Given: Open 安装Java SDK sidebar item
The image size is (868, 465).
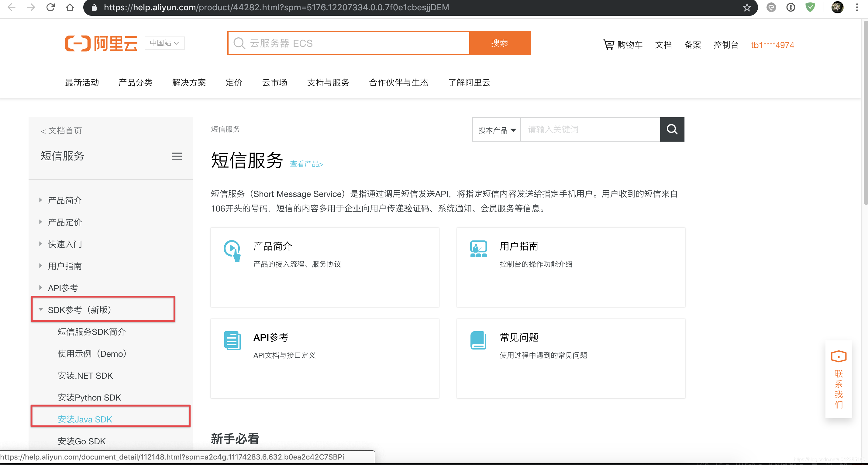Looking at the screenshot, I should (x=85, y=419).
